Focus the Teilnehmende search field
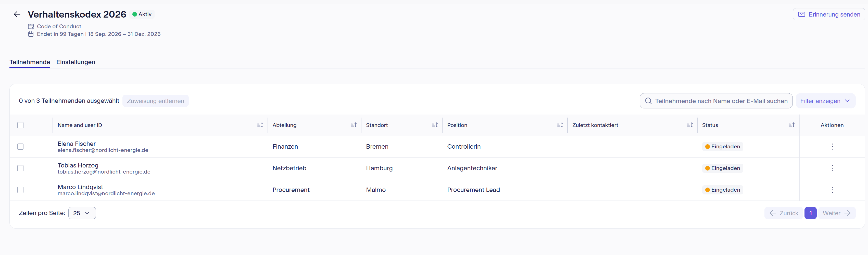Image resolution: width=868 pixels, height=255 pixels. point(716,101)
